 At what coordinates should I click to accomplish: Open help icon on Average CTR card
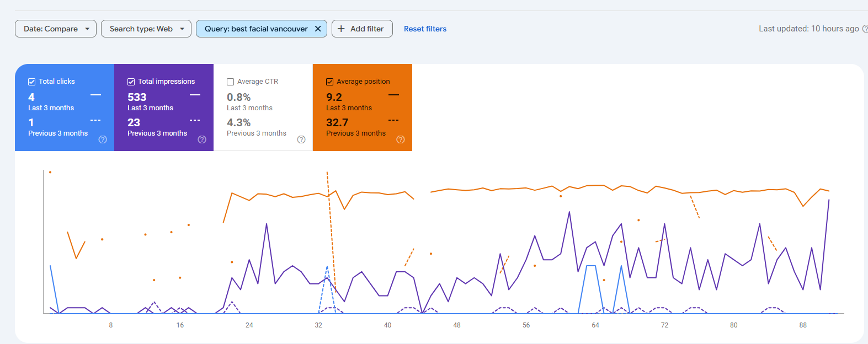coord(301,139)
